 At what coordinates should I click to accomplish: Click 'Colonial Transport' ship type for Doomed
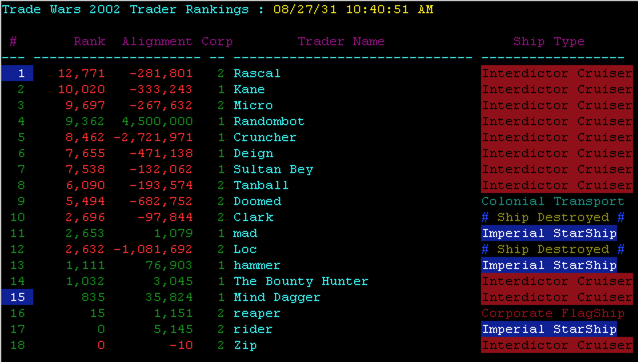(553, 201)
